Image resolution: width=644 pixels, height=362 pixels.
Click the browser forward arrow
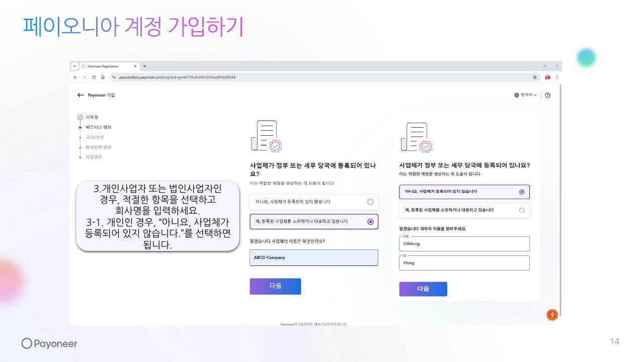click(85, 77)
